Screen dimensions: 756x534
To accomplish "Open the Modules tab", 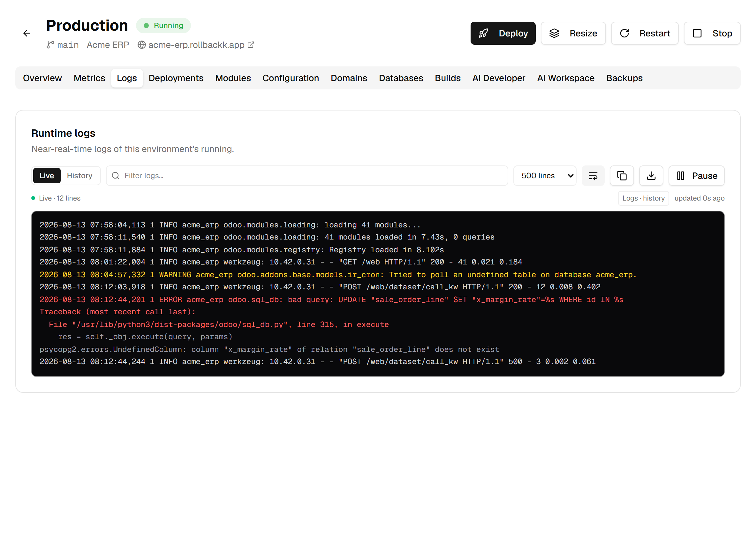I will point(233,78).
